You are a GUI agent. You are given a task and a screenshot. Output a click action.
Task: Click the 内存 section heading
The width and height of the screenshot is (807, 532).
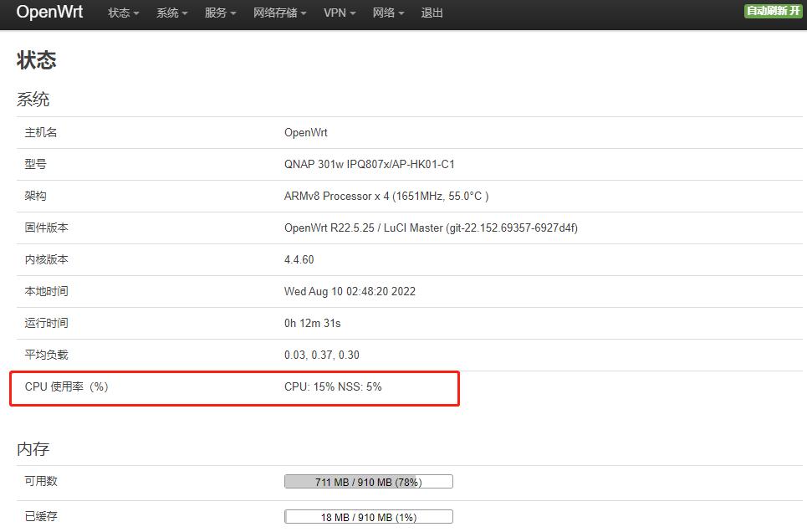33,449
